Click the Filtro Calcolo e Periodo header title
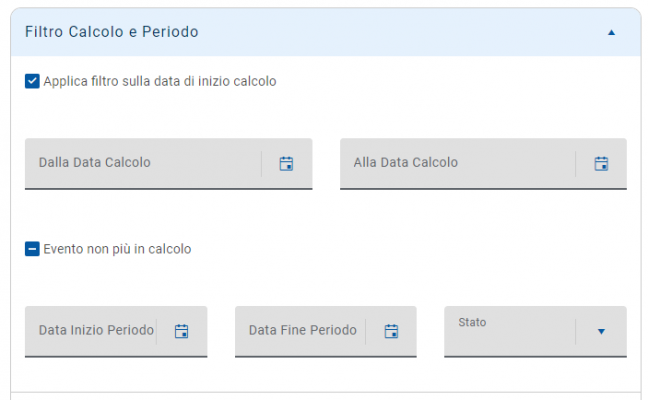 tap(111, 32)
